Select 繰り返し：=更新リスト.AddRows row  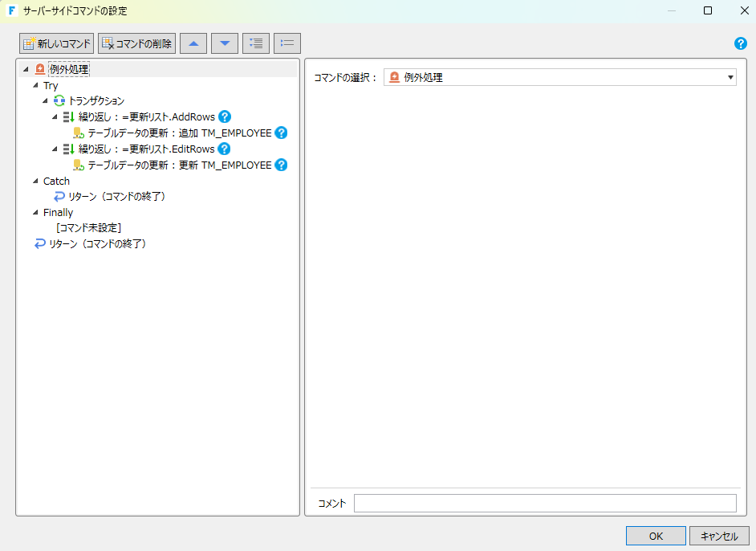[147, 116]
